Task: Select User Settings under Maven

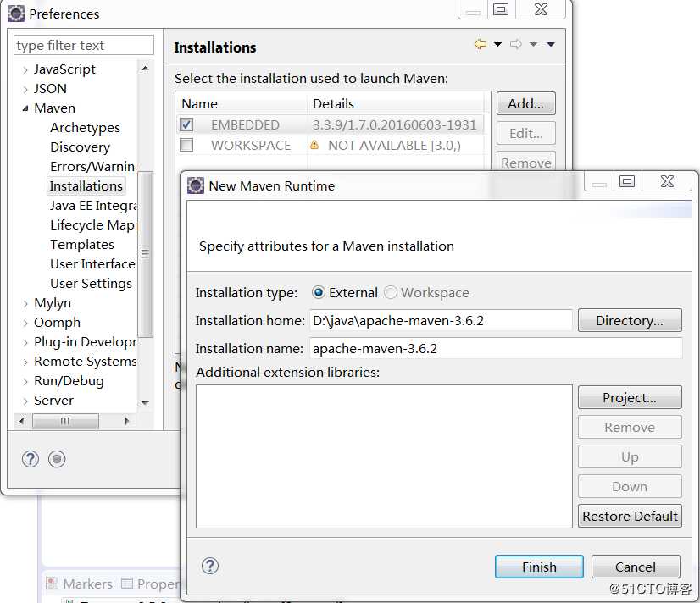Action: [91, 284]
